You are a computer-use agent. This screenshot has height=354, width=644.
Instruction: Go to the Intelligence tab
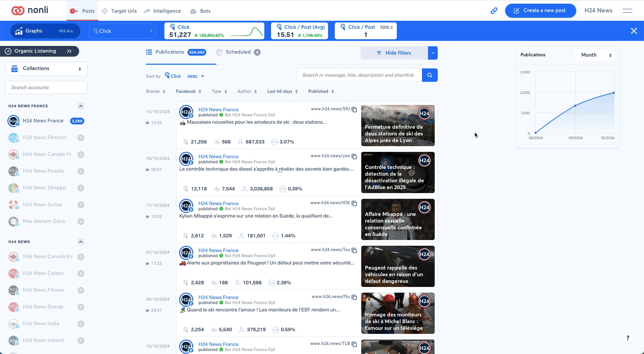coord(162,11)
